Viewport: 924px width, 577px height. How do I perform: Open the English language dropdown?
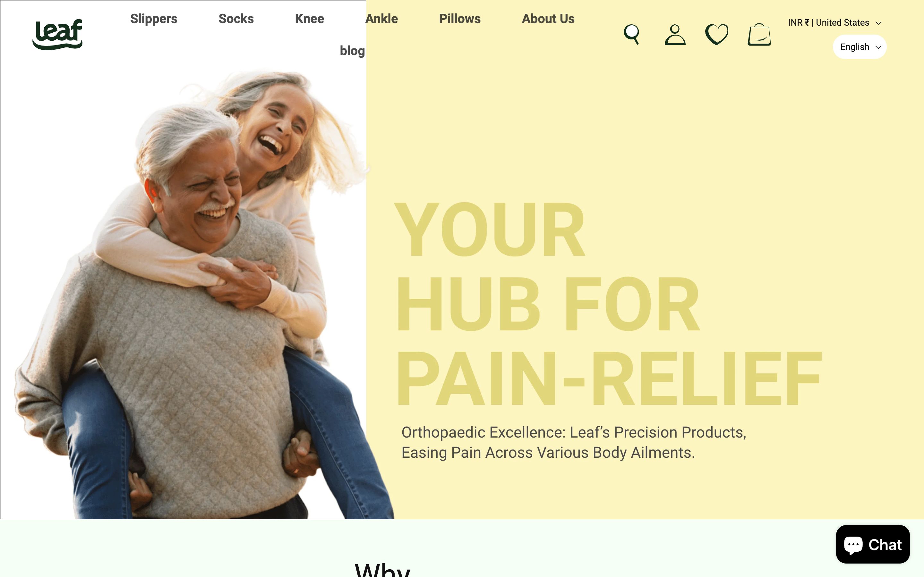[x=860, y=47]
